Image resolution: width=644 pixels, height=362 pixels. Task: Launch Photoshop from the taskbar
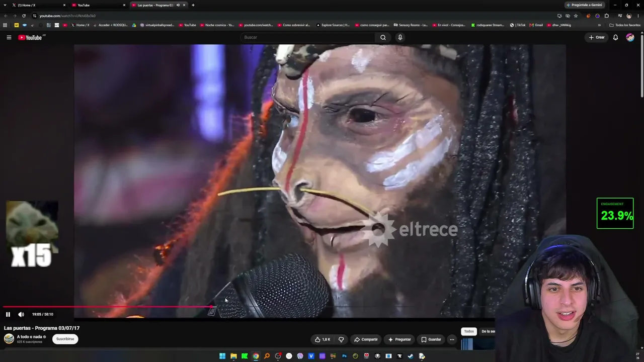pyautogui.click(x=344, y=356)
